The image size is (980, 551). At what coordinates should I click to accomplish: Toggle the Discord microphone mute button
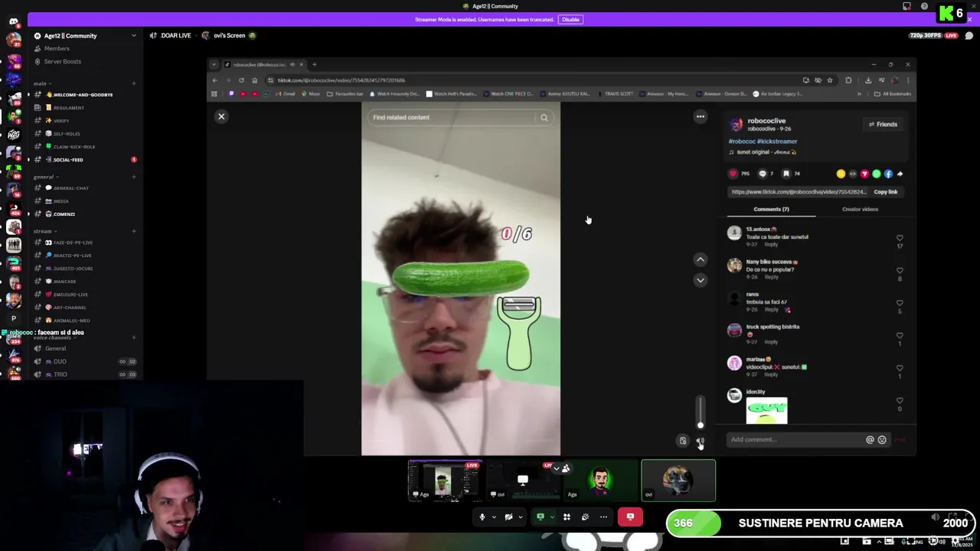[482, 517]
